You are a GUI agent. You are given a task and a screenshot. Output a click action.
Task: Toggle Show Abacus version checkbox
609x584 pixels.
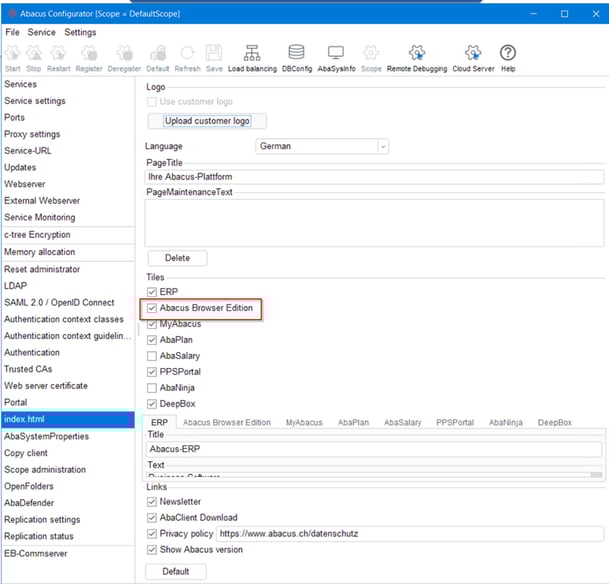click(152, 549)
